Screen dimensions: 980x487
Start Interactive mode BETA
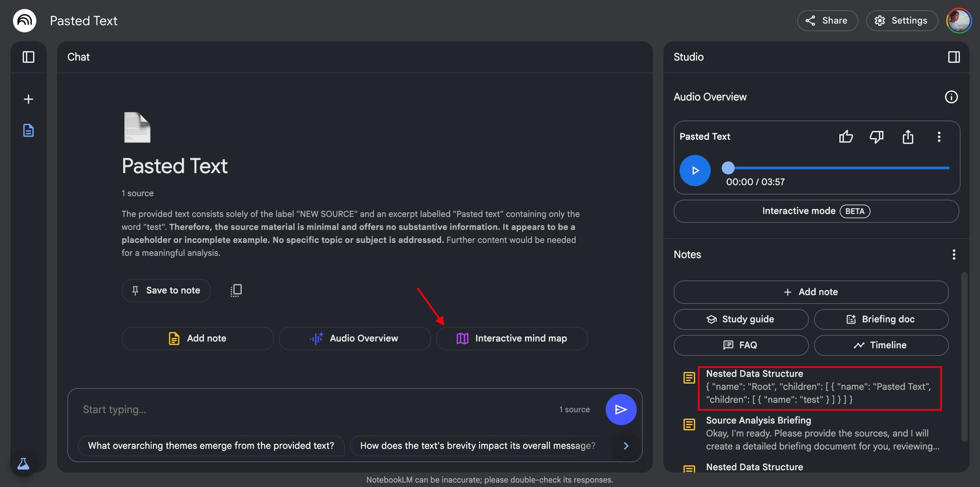pyautogui.click(x=816, y=211)
